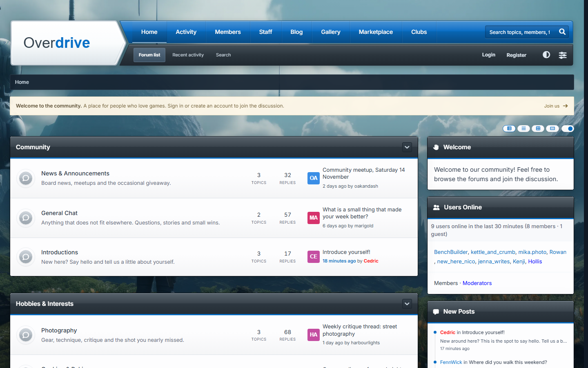Select the Recent activity tab
588x368 pixels.
[188, 55]
